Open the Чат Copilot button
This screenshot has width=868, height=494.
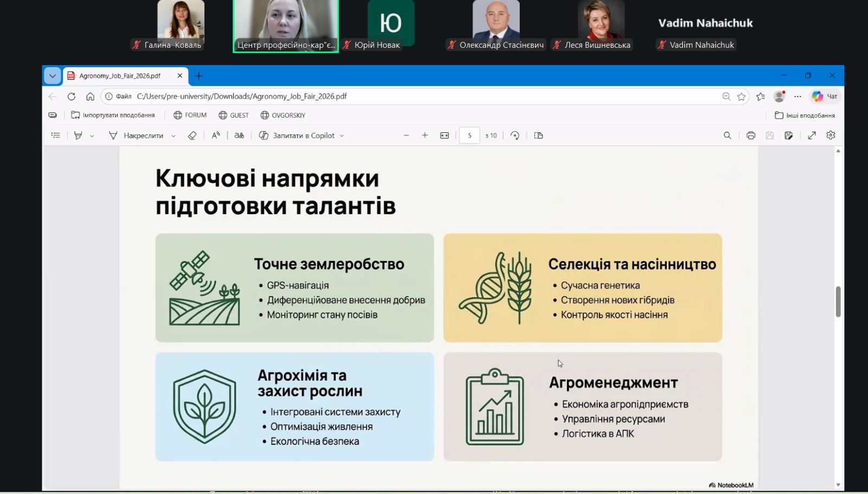tap(825, 97)
